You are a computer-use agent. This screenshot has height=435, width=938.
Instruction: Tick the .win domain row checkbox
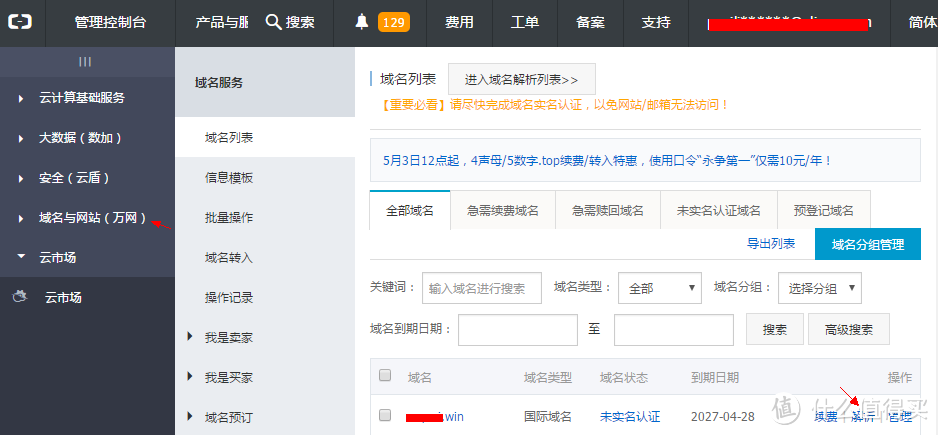point(385,415)
